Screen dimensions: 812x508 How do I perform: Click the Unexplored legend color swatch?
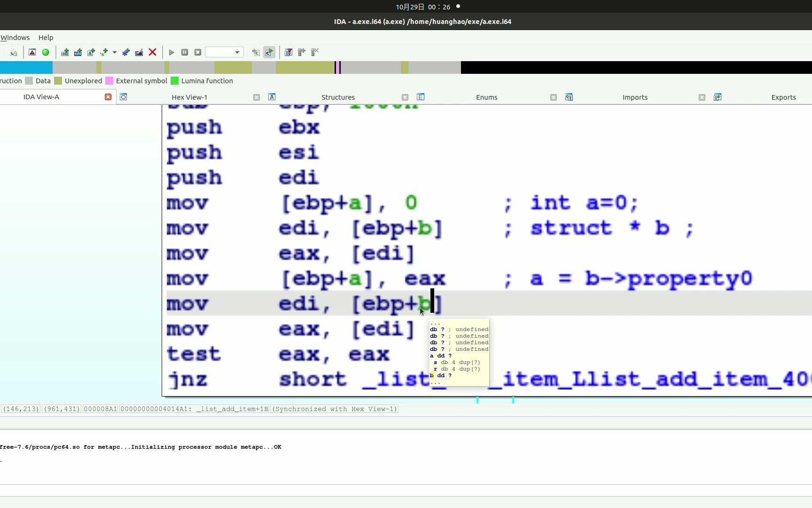[58, 81]
